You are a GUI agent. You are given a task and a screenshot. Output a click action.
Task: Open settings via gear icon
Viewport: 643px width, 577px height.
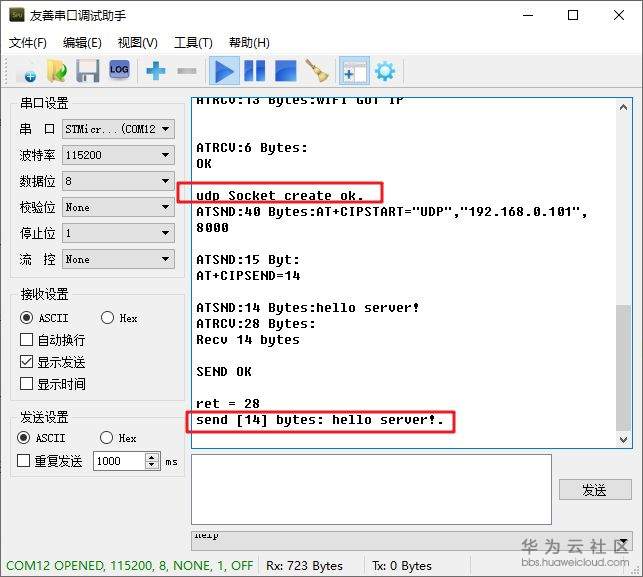point(385,72)
